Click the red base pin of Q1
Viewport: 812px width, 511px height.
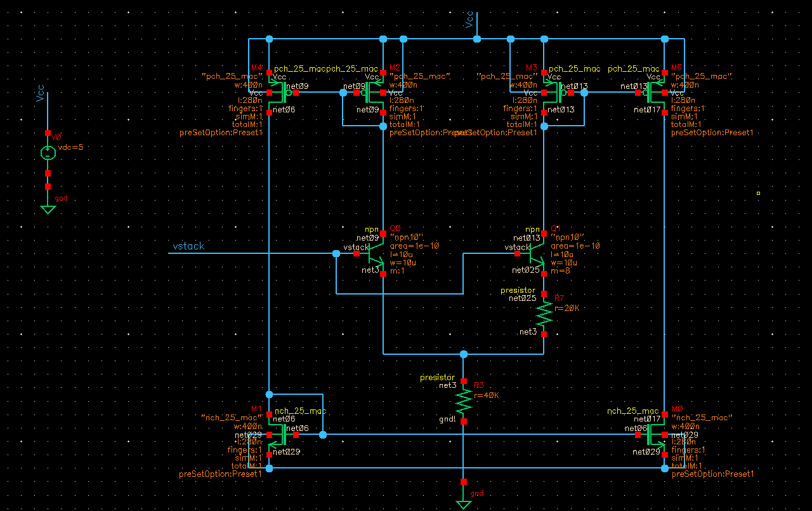click(x=517, y=253)
